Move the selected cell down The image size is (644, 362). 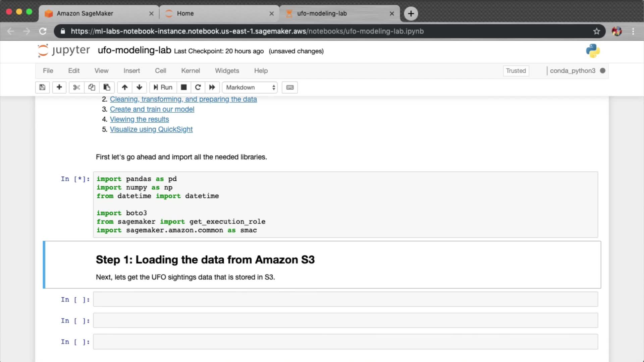139,87
